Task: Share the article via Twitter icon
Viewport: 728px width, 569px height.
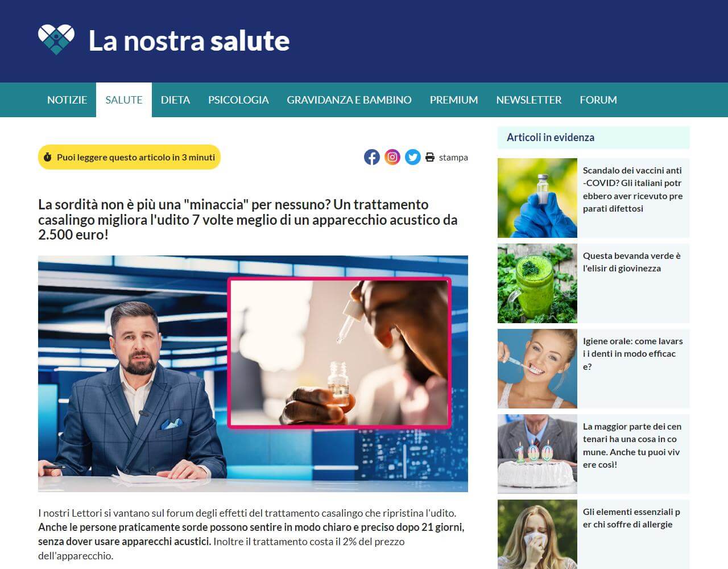Action: click(x=412, y=157)
